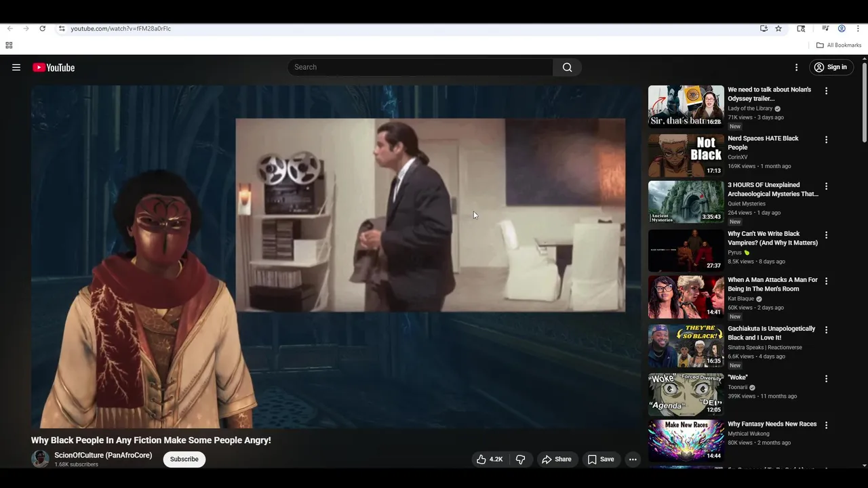This screenshot has height=488, width=868.
Task: Bookmark this page with star icon
Action: 778,28
